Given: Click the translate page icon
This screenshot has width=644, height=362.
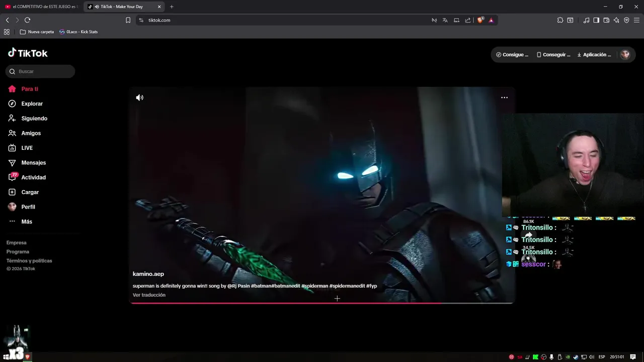Looking at the screenshot, I should 445,20.
